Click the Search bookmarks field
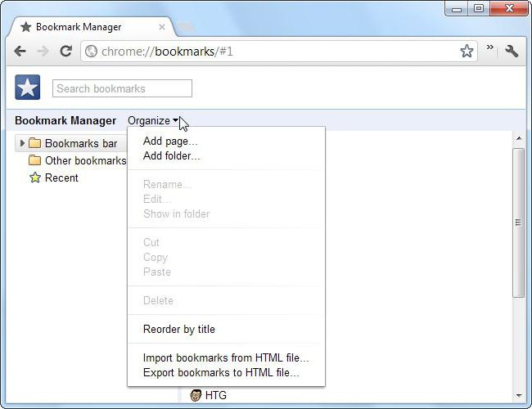 coord(122,88)
